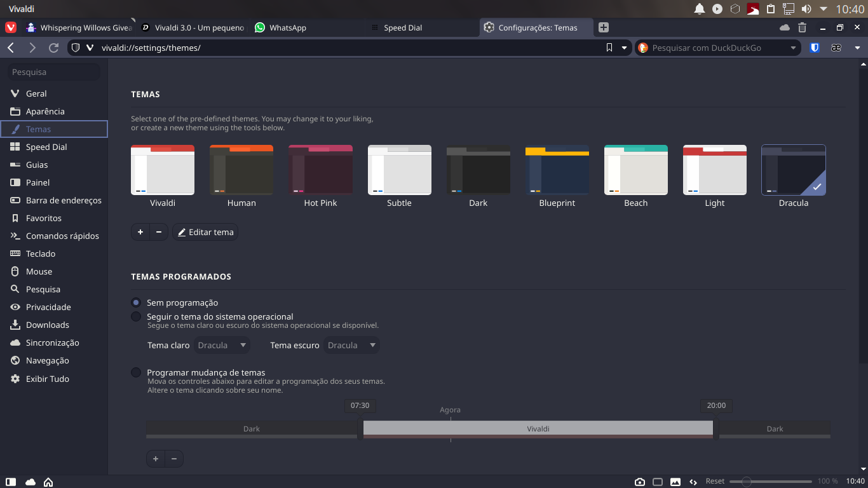The image size is (868, 488).
Task: Bookmark this page
Action: pos(609,48)
